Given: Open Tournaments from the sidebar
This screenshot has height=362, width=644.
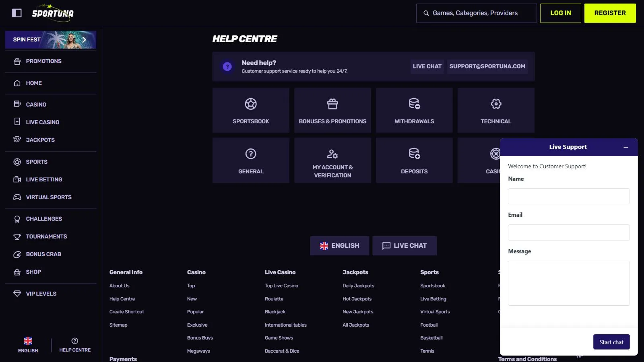Looking at the screenshot, I should (46, 237).
